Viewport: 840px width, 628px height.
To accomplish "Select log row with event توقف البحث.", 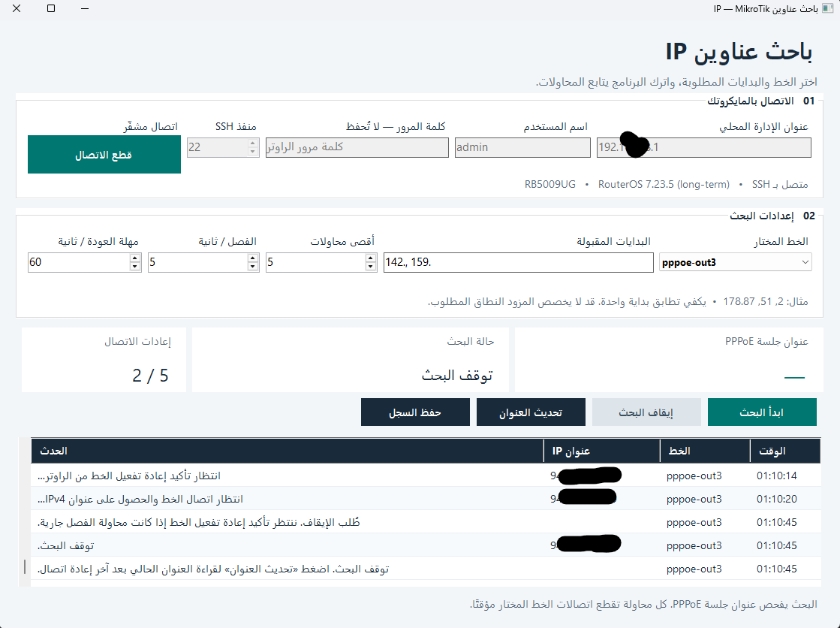I will pos(426,545).
